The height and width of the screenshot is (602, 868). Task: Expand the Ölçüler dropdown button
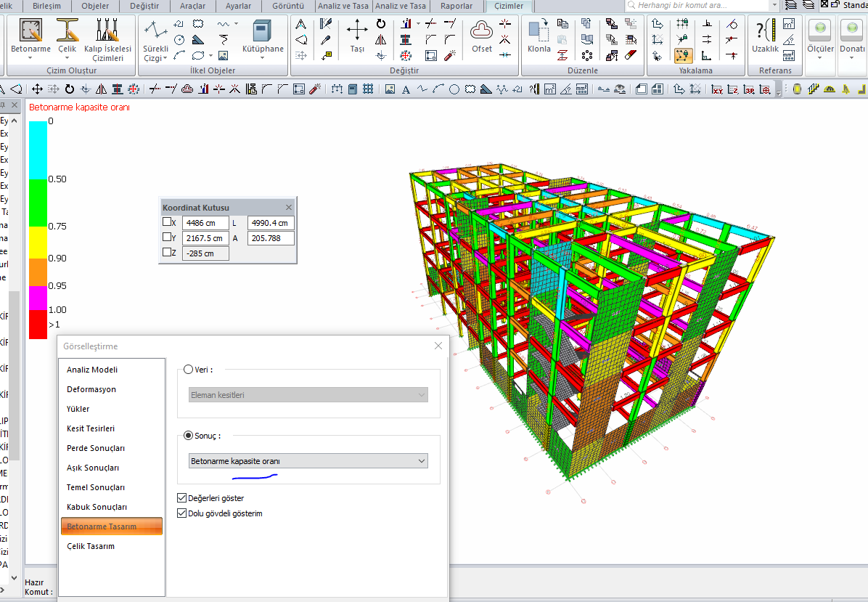820,57
